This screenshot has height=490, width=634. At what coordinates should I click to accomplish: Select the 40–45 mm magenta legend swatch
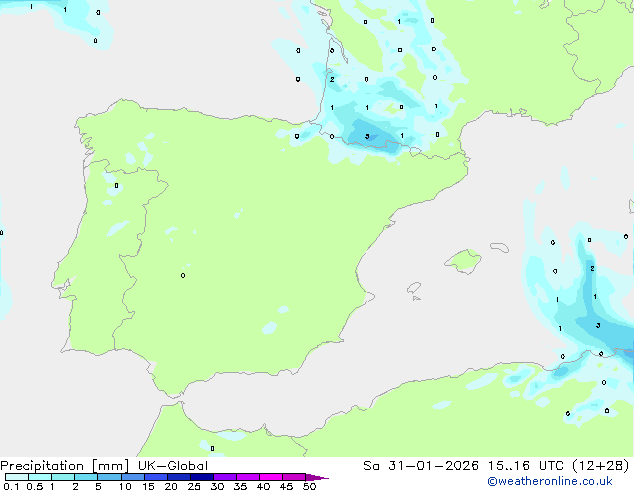pos(271,477)
